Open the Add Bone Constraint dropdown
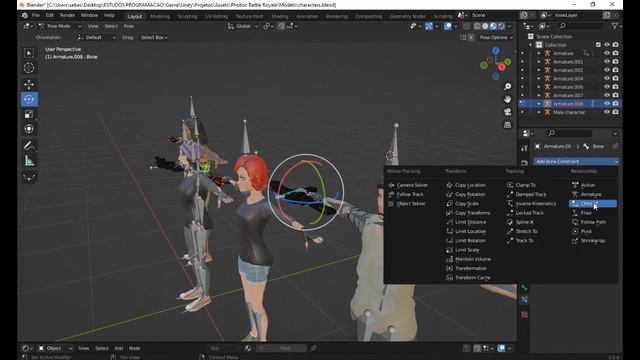Viewport: 640px width, 360px height. (576, 162)
